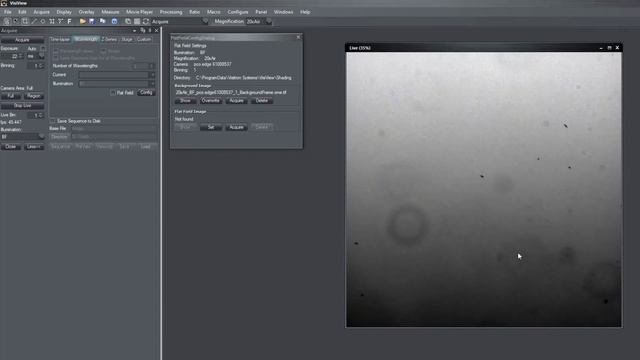Screen dimensions: 640x360
Task: Select the circle region tool
Action: [x=43, y=21]
